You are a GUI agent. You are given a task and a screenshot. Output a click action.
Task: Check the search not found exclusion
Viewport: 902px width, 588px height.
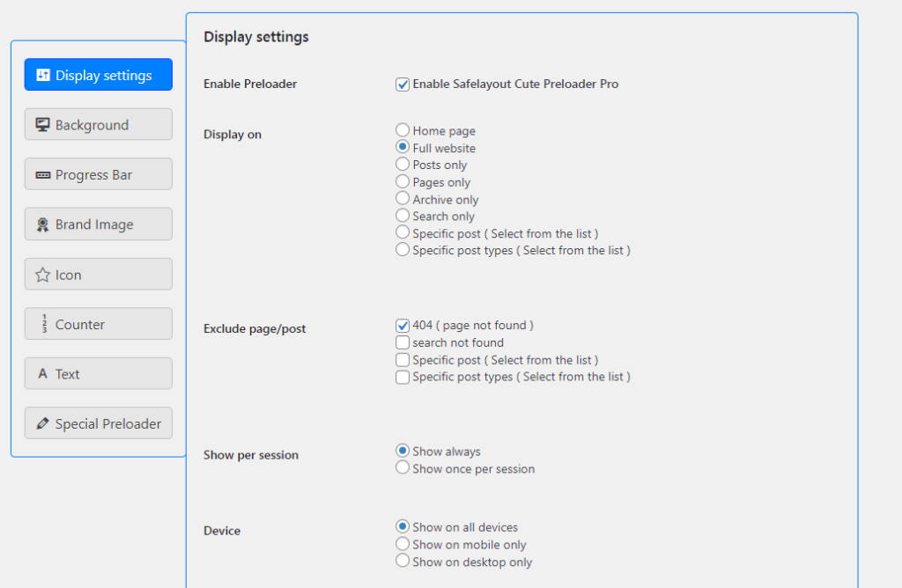click(403, 342)
